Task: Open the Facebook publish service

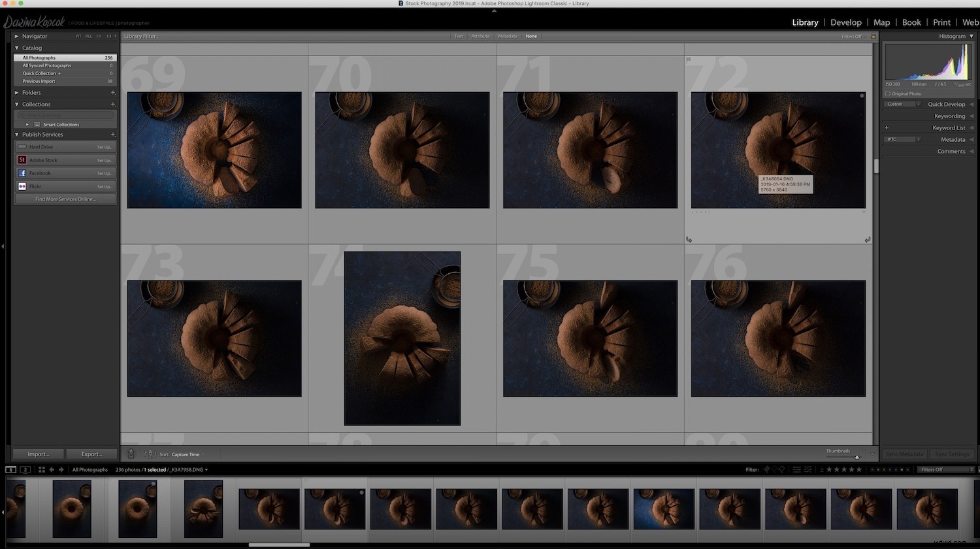Action: (40, 173)
